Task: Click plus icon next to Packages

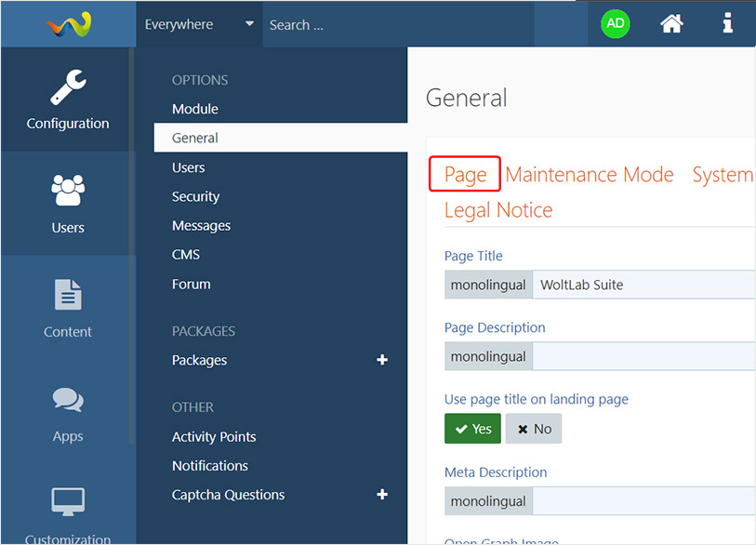Action: pos(381,360)
